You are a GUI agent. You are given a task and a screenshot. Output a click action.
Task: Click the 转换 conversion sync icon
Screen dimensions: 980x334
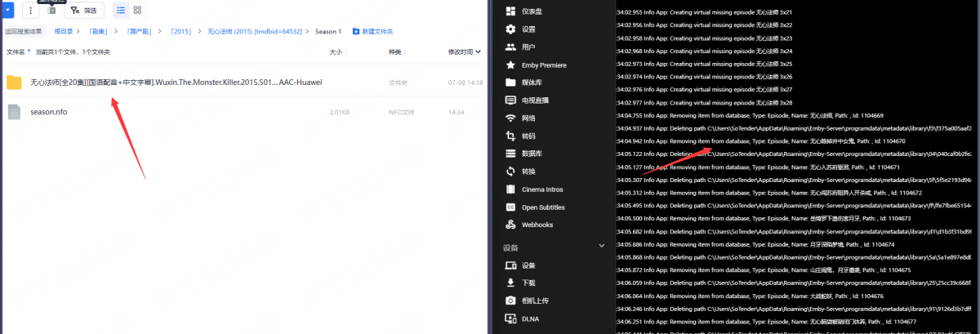tap(510, 171)
